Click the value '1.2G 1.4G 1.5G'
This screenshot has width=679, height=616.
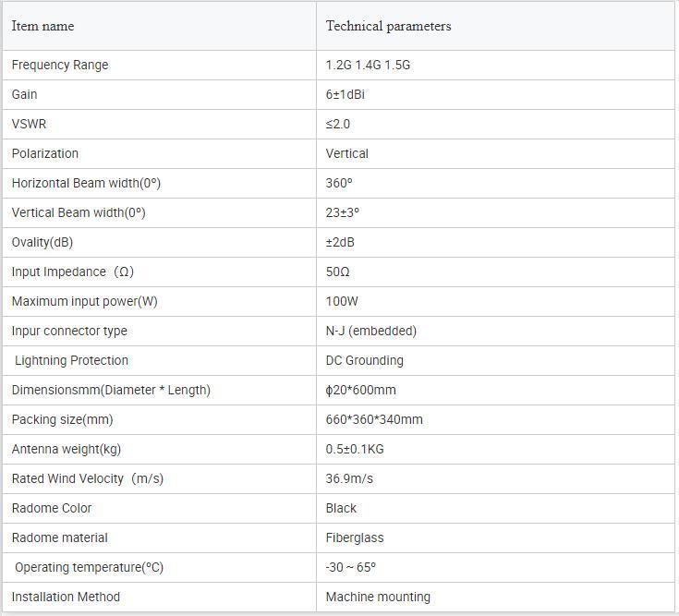click(x=368, y=65)
